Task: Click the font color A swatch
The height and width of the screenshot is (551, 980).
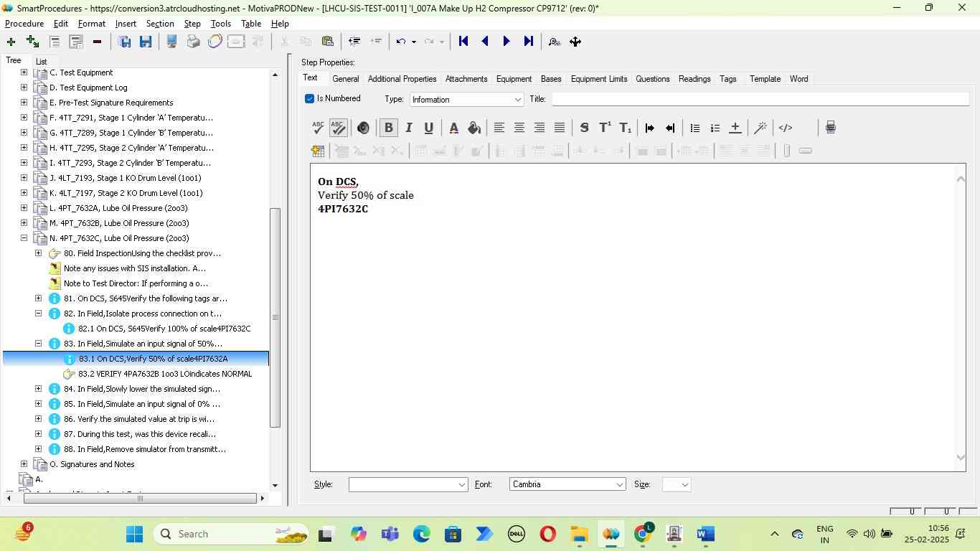Action: click(x=453, y=128)
